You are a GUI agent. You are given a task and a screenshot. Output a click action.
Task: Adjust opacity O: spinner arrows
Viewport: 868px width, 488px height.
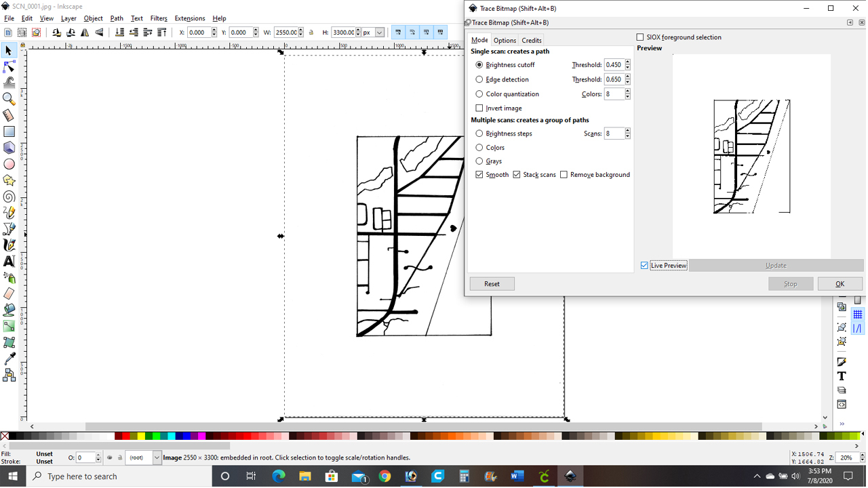pos(98,457)
